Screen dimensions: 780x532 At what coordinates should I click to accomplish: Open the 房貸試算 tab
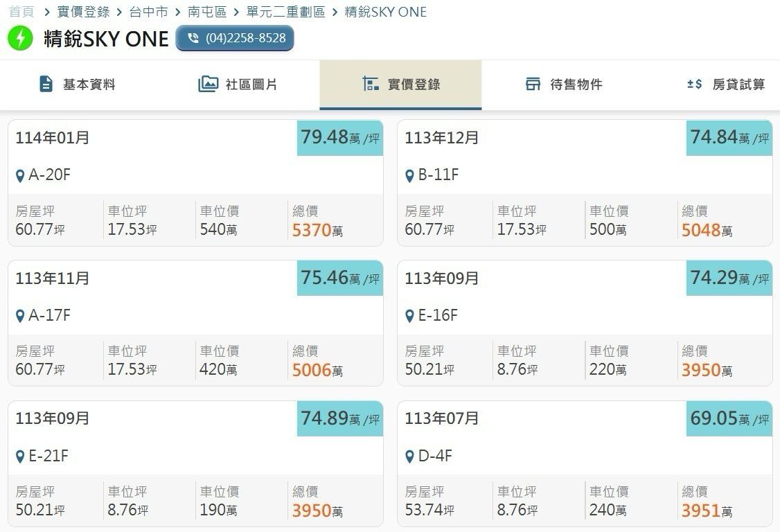tap(726, 85)
